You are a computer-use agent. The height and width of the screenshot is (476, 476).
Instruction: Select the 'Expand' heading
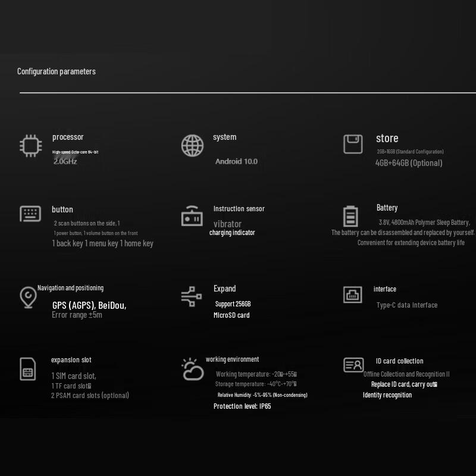pyautogui.click(x=225, y=289)
